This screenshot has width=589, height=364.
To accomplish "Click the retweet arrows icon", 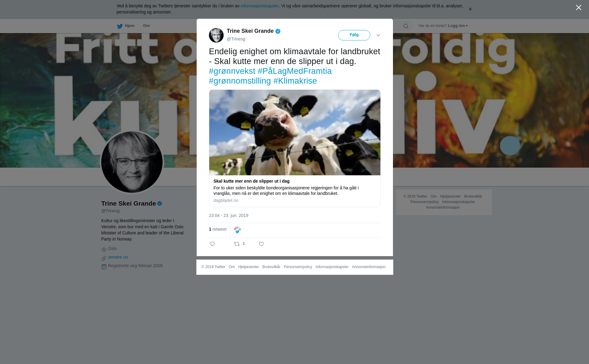I will 237,244.
